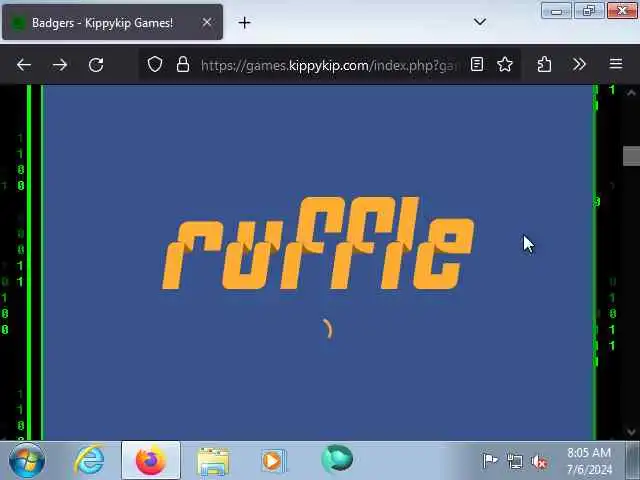
Task: Go back with the browser back arrow
Action: [x=24, y=64]
